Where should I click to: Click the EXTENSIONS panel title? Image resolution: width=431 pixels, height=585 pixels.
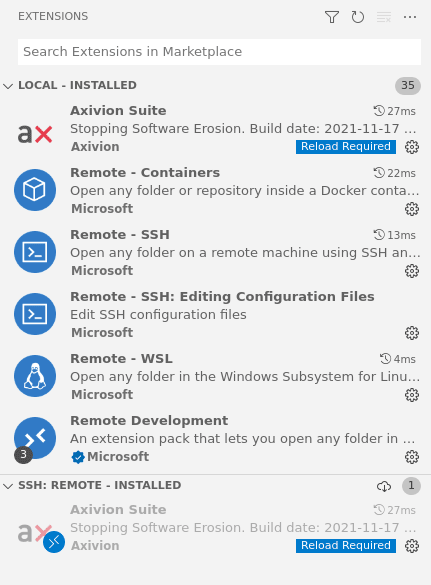point(53,16)
